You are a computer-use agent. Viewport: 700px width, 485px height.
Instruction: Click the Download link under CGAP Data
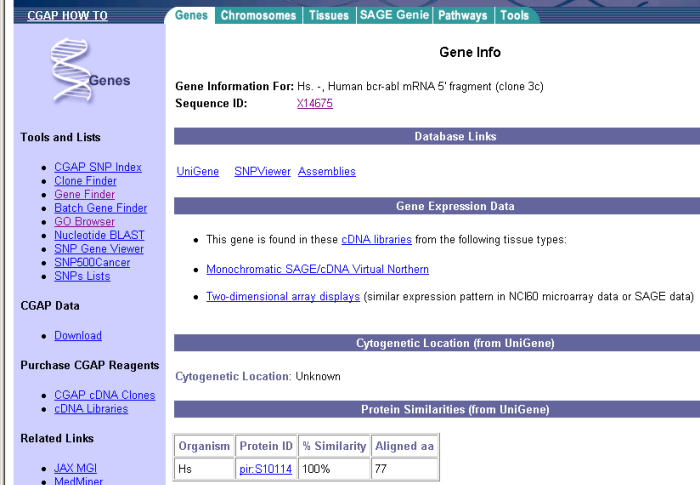point(78,335)
